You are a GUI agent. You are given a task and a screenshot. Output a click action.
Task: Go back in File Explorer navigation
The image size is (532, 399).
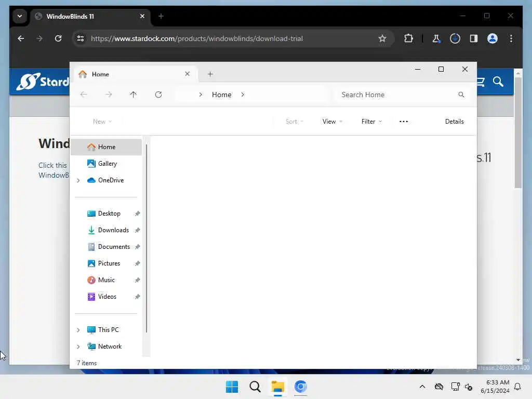(84, 95)
